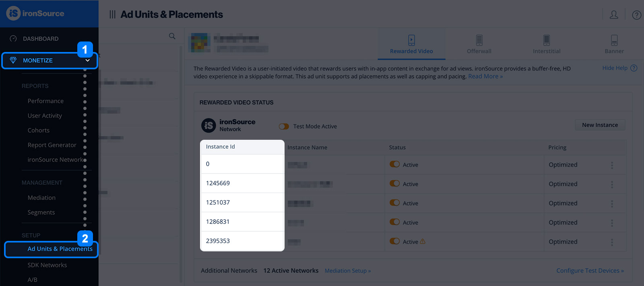
Task: Click the app search magnifier icon
Action: [172, 36]
